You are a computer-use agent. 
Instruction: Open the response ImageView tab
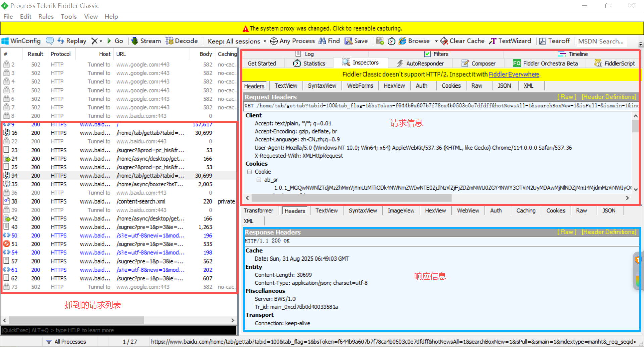401,211
